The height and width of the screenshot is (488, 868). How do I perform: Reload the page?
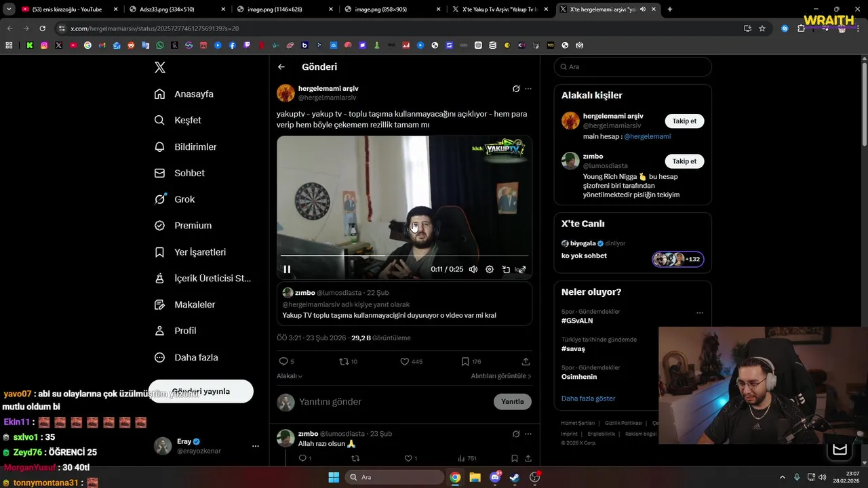point(42,28)
